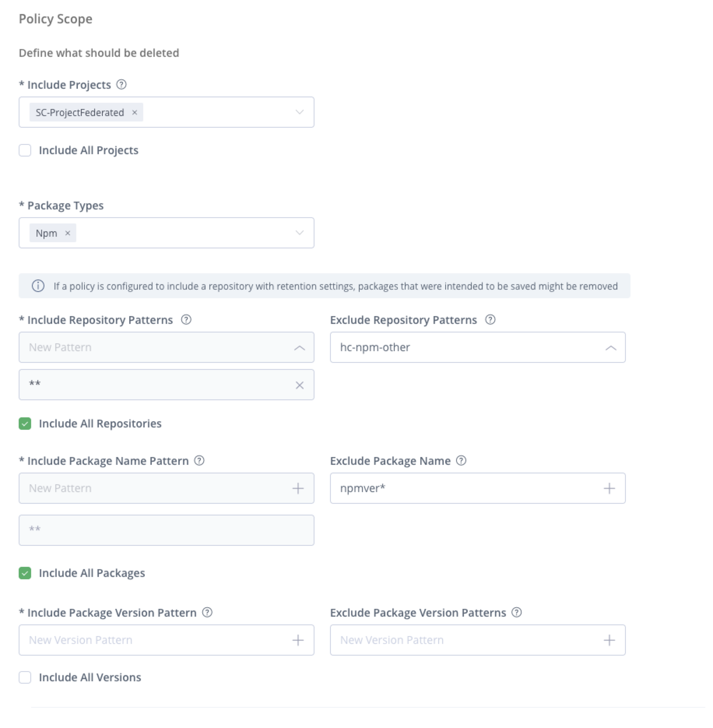Click help icon beside Exclude Package Name
The width and height of the screenshot is (713, 728).
coord(461,461)
